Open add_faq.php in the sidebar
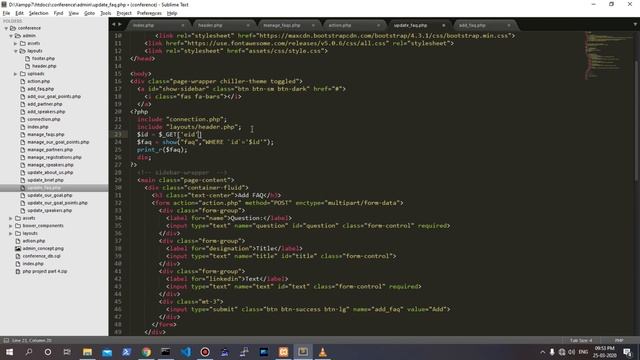640x360 pixels. [40, 89]
